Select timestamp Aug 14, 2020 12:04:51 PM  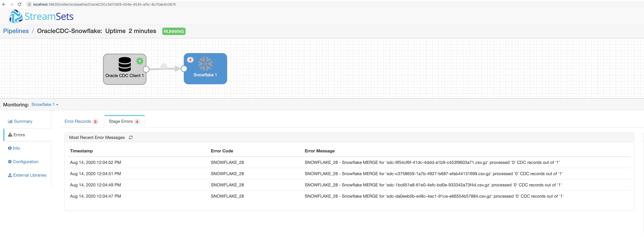pyautogui.click(x=96, y=174)
